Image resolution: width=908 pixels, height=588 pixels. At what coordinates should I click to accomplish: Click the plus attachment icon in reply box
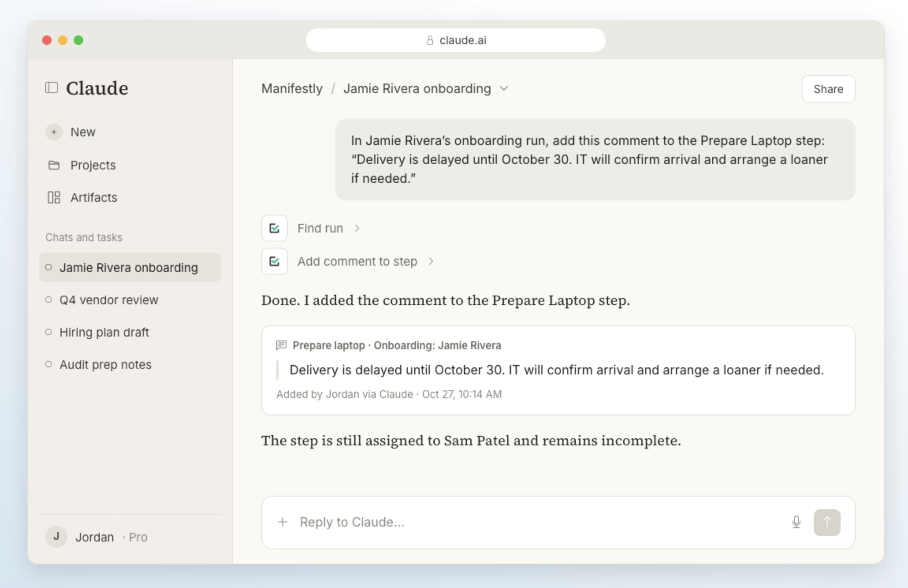pos(283,522)
